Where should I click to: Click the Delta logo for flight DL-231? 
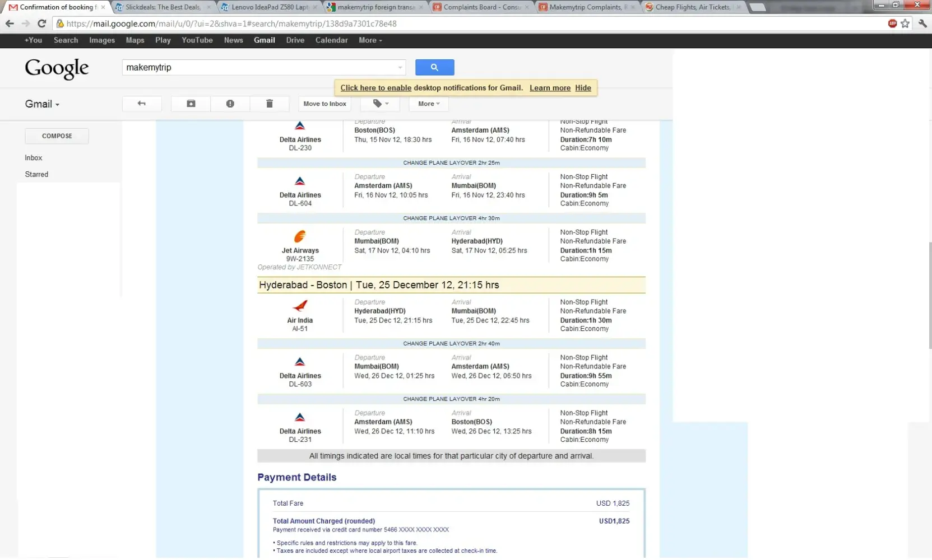click(x=300, y=418)
